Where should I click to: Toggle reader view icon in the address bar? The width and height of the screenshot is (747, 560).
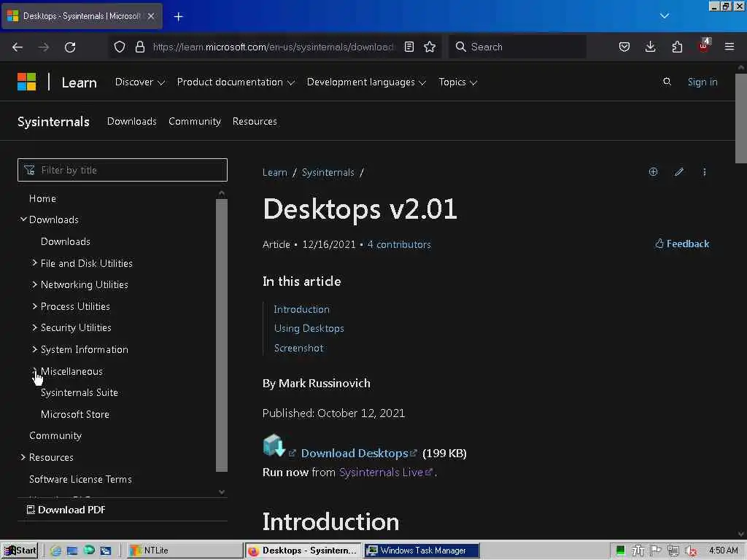(x=409, y=47)
